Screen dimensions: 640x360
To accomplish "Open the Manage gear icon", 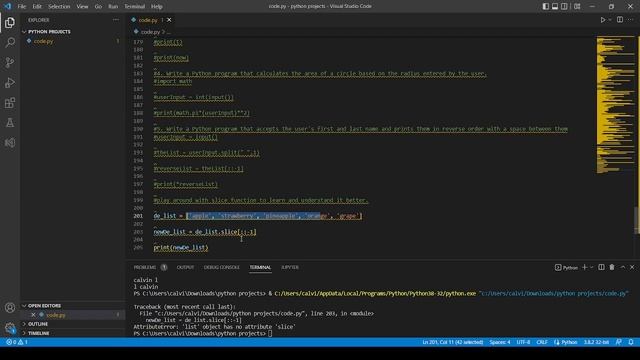I will coord(10,327).
